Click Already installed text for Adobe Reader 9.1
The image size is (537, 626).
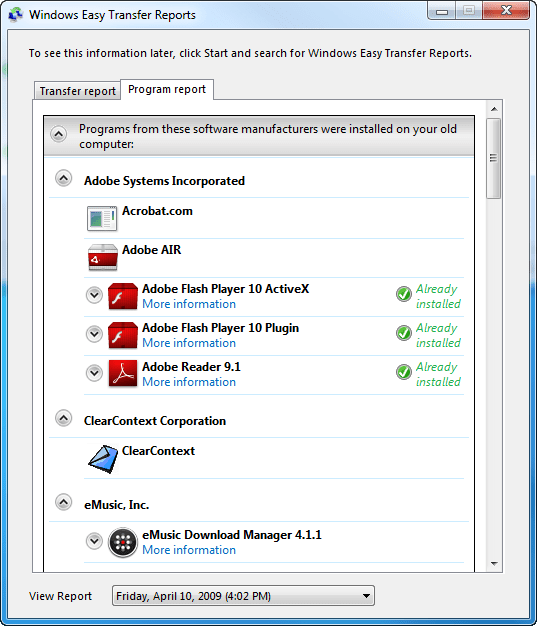pos(438,374)
